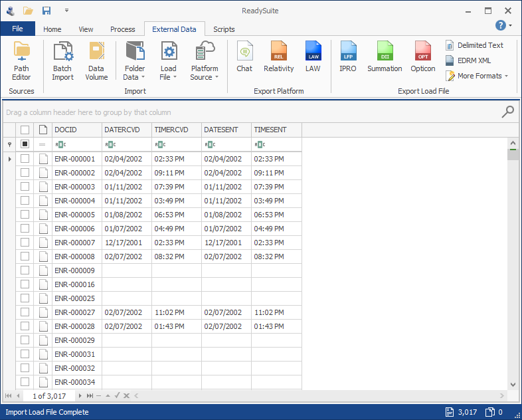Click the Platform Source cloud icon

[x=205, y=52]
